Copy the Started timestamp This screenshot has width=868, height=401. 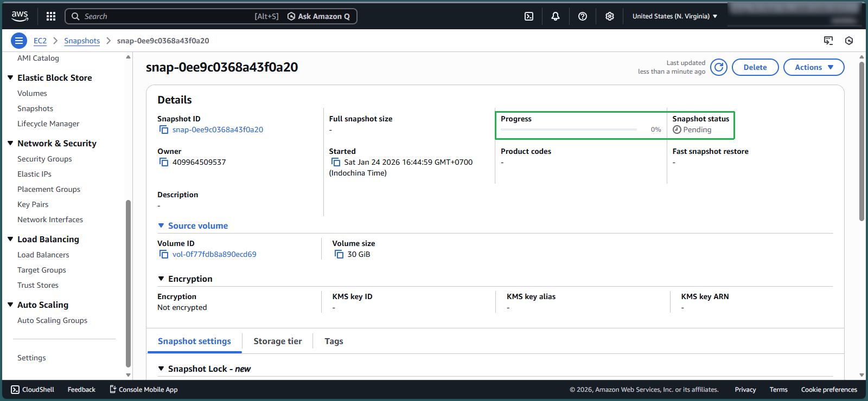[x=336, y=162]
